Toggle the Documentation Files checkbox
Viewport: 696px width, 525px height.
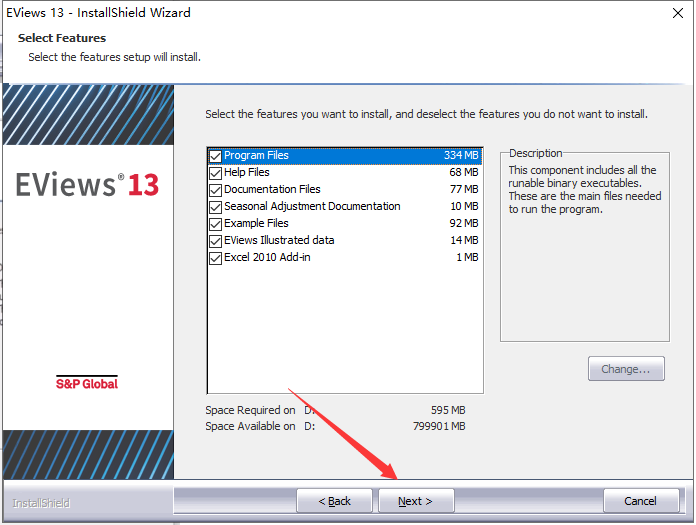click(x=215, y=190)
